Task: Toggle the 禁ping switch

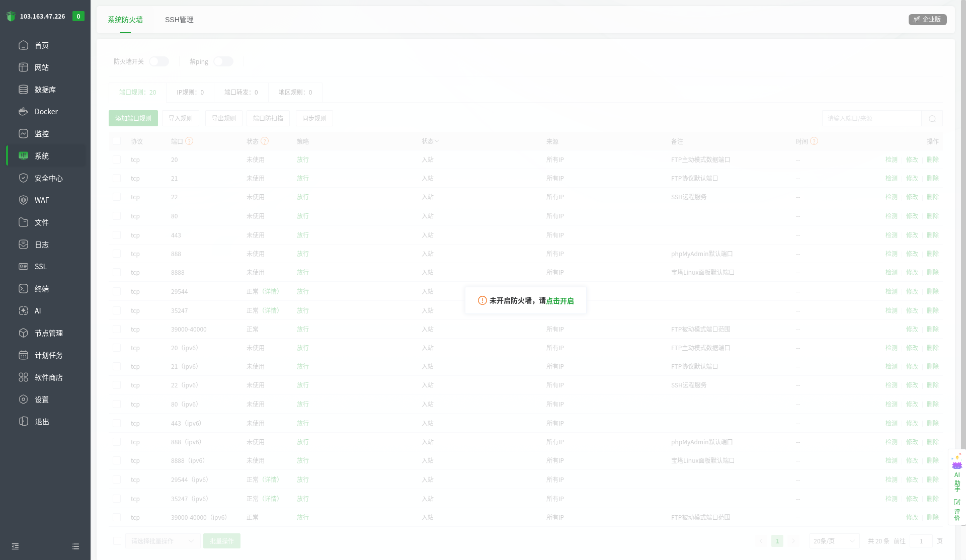Action: 223,61
